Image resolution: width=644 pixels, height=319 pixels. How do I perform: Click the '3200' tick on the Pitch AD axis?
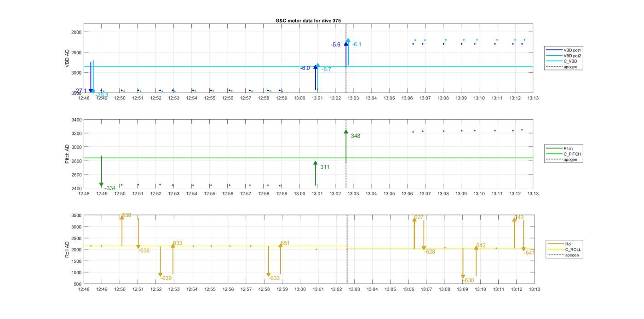click(76, 133)
